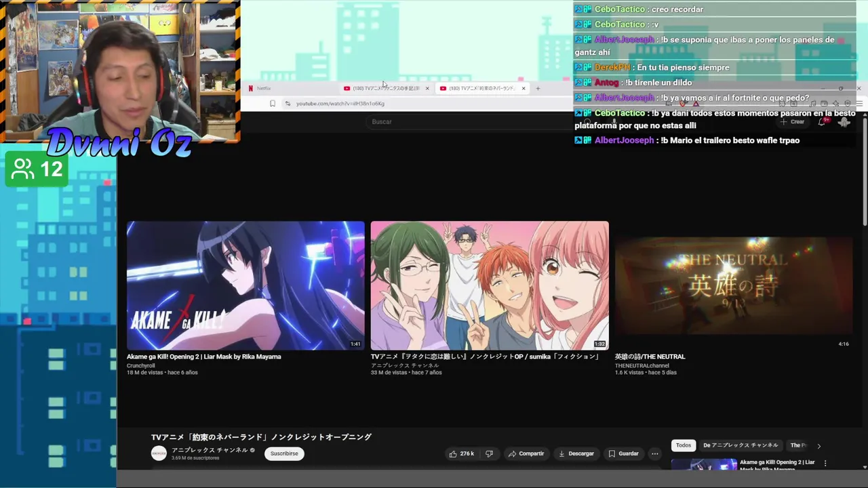Play THE NEUTRAL 英雄の詩 suggested thumbnail
Image resolution: width=868 pixels, height=488 pixels.
(734, 285)
